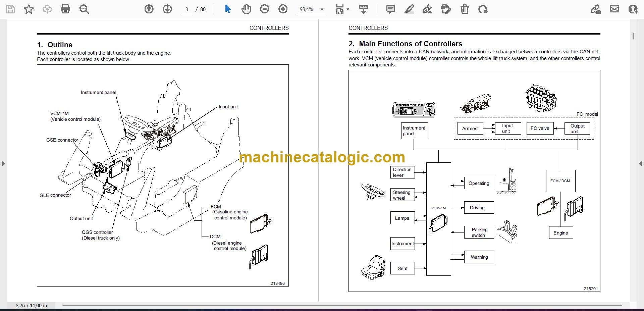Click the 'Operating' block

pyautogui.click(x=479, y=183)
